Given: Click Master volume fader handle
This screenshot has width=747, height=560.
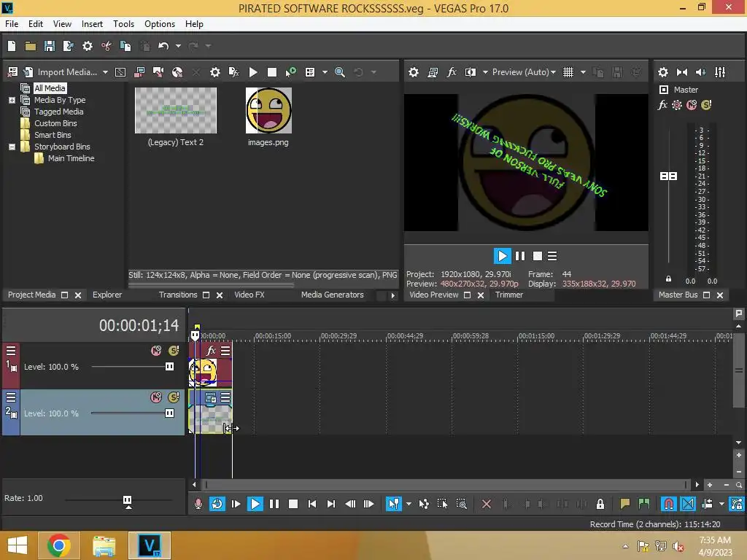Looking at the screenshot, I should 668,176.
